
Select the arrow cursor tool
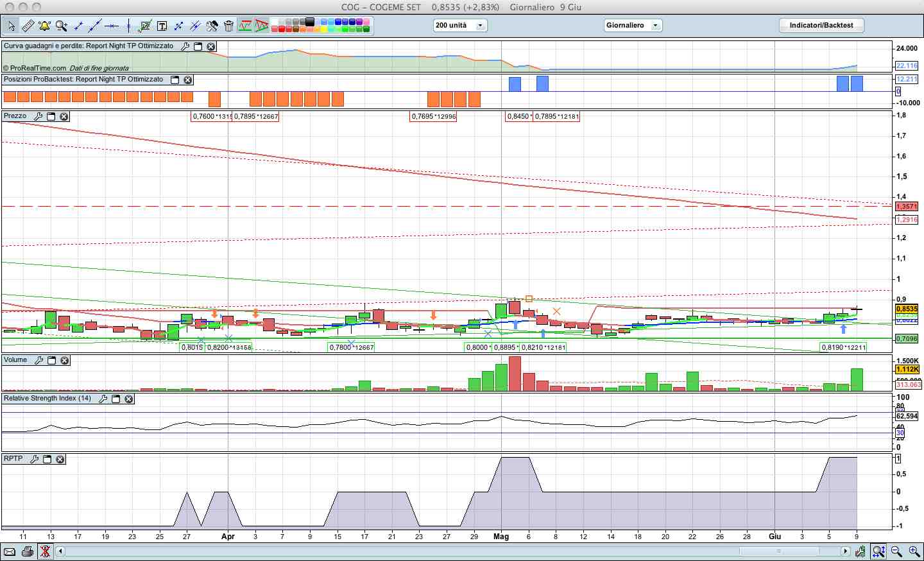pyautogui.click(x=12, y=26)
